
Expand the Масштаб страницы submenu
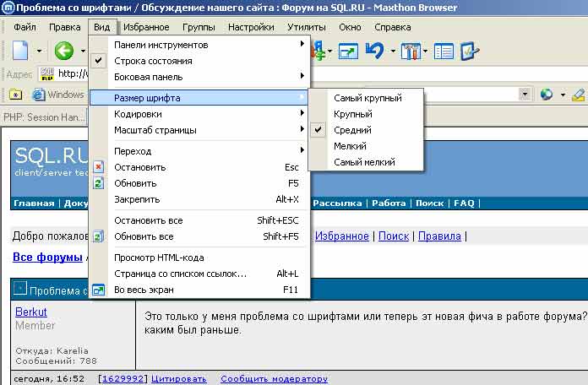pos(155,130)
